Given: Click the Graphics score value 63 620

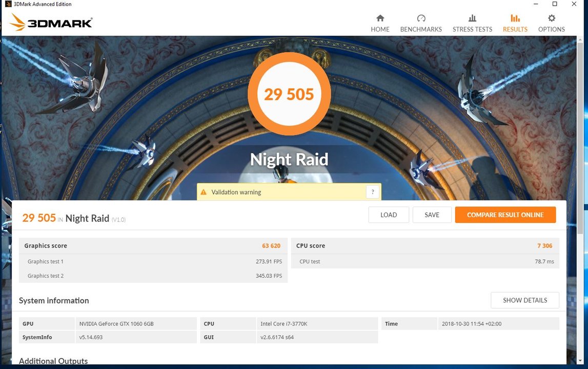Looking at the screenshot, I should pos(271,246).
